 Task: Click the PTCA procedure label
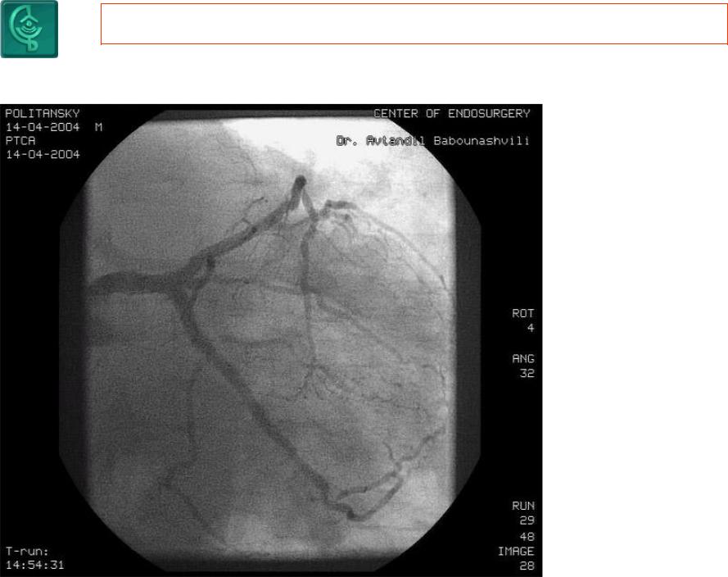pos(20,141)
